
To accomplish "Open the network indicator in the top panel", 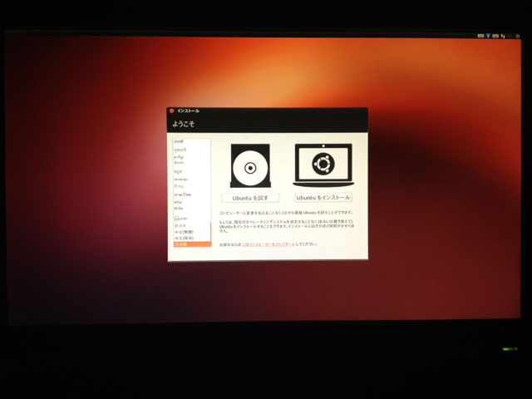I will [x=503, y=36].
